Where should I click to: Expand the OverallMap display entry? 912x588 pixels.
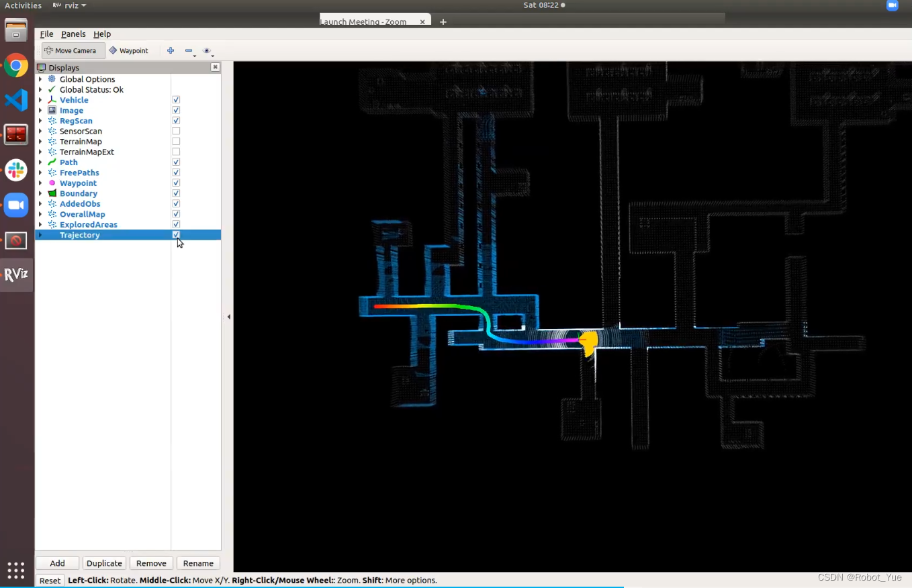40,214
